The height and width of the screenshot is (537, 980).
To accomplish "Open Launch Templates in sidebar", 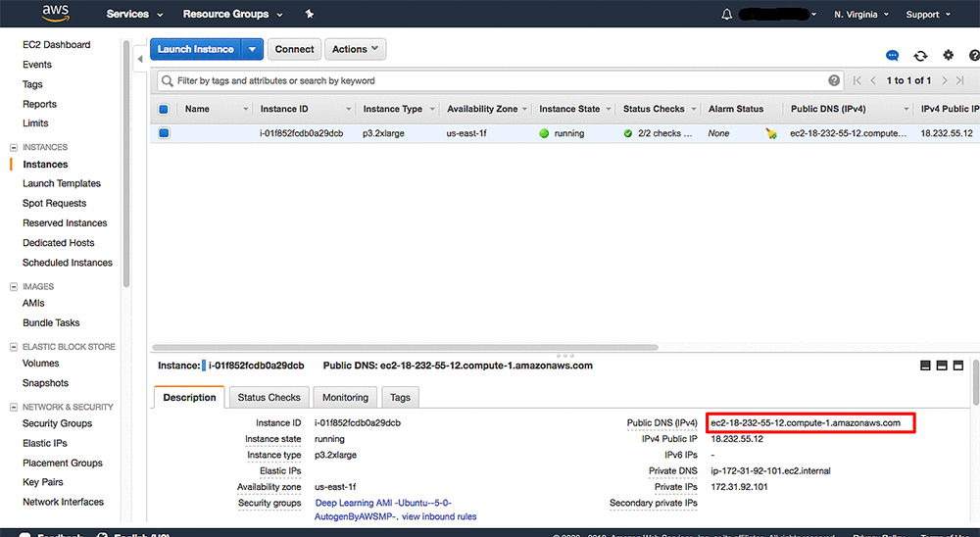I will pyautogui.click(x=62, y=183).
